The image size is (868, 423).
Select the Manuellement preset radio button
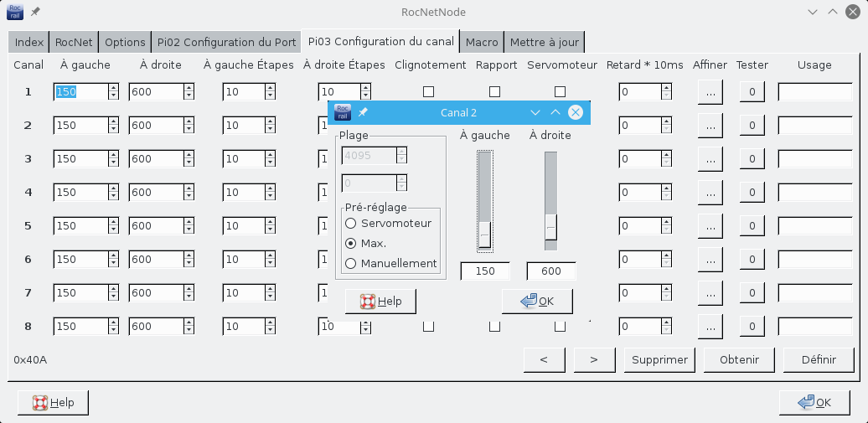pos(351,263)
